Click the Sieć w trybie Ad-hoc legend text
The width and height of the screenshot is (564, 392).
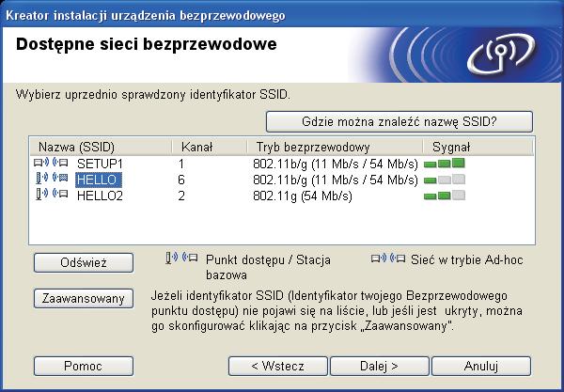(x=466, y=259)
